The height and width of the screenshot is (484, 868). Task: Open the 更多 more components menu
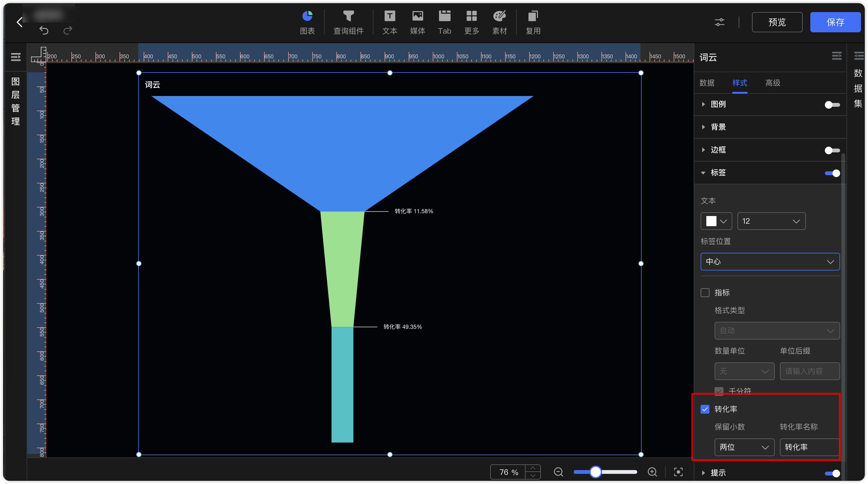tap(471, 22)
